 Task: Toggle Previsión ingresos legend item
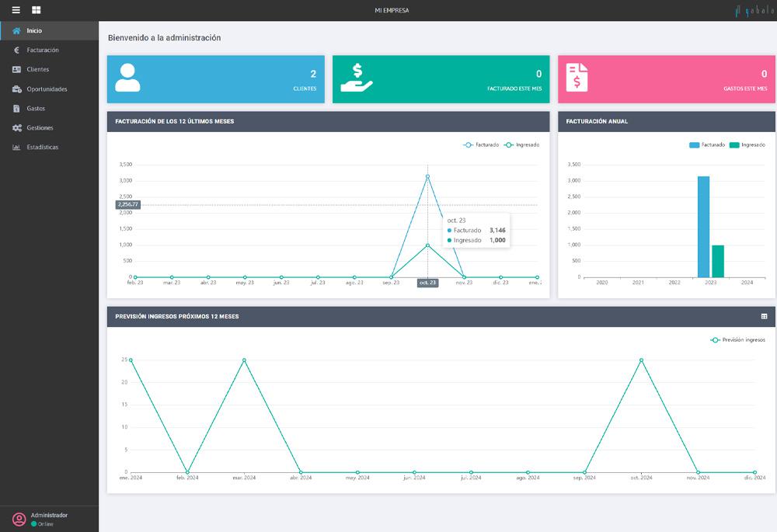(x=738, y=340)
